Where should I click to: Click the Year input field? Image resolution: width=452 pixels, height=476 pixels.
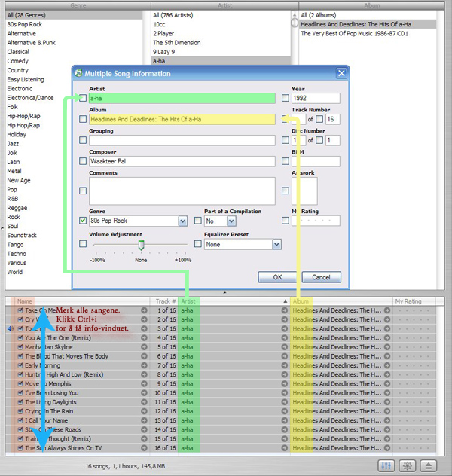tap(316, 98)
